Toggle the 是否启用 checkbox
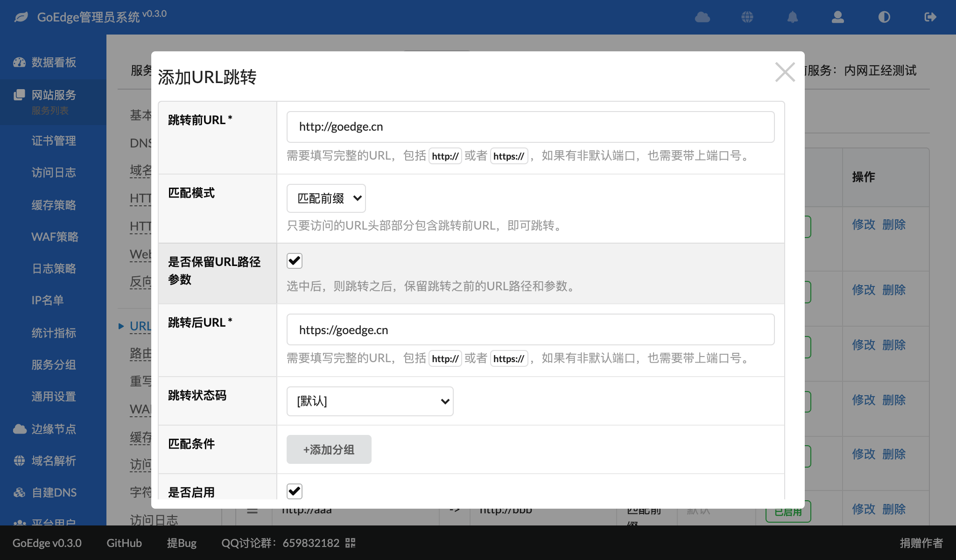 coord(295,491)
